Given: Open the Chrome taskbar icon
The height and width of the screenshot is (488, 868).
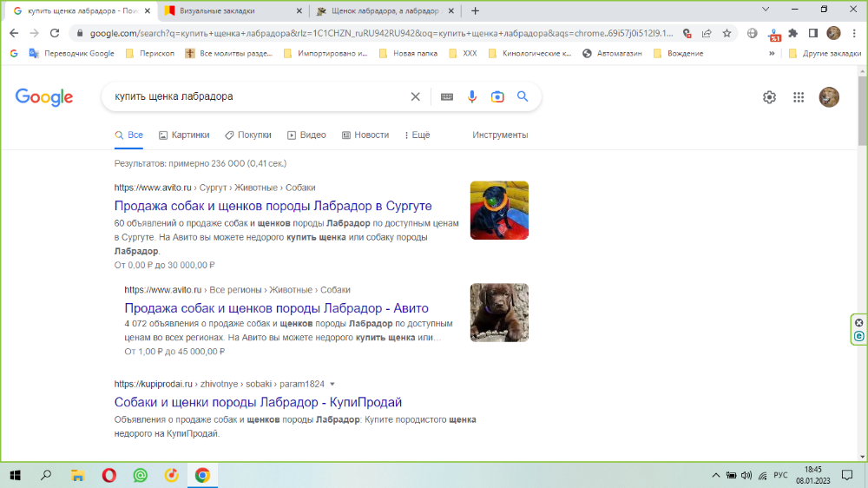Looking at the screenshot, I should (x=202, y=475).
